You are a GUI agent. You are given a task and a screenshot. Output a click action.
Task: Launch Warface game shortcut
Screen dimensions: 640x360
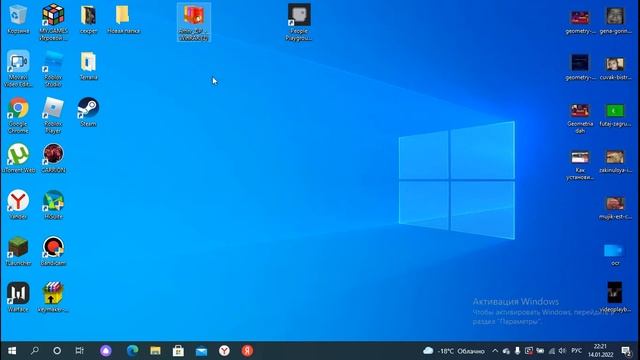[x=18, y=298]
